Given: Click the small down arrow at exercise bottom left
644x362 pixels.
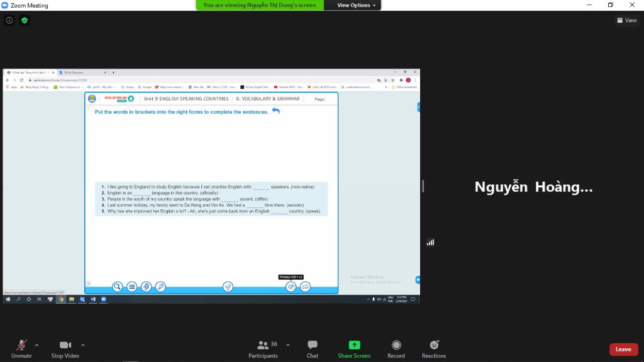Looking at the screenshot, I should [88, 283].
